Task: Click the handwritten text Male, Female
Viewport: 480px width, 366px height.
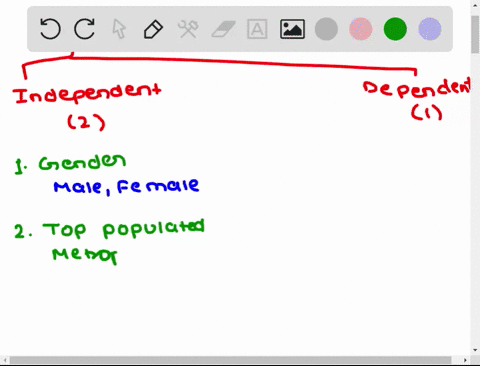Action: (x=126, y=187)
